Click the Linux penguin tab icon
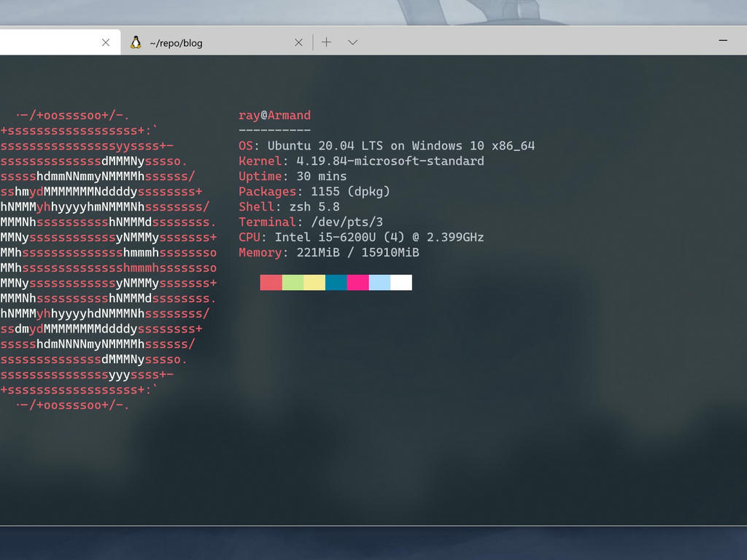This screenshot has height=560, width=747. click(136, 42)
